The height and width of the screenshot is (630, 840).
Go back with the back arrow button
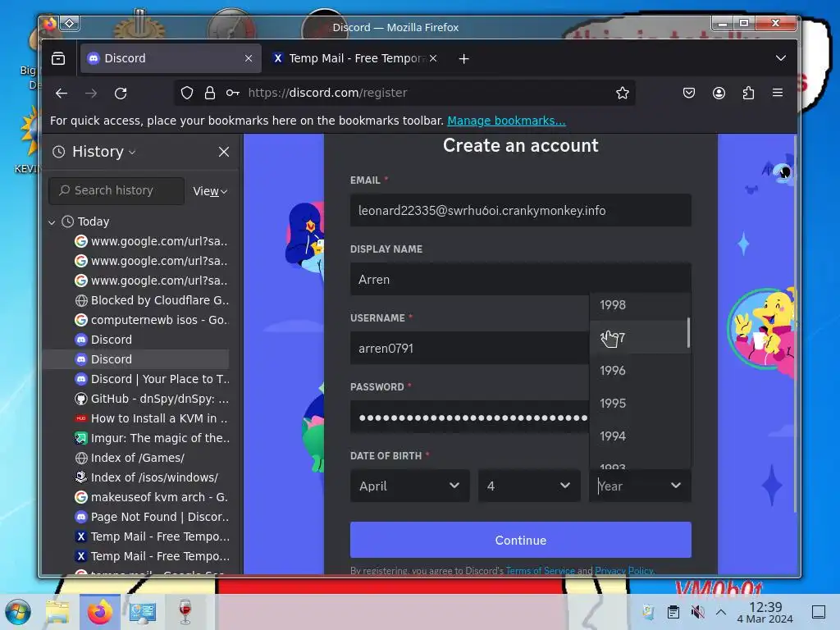click(62, 94)
